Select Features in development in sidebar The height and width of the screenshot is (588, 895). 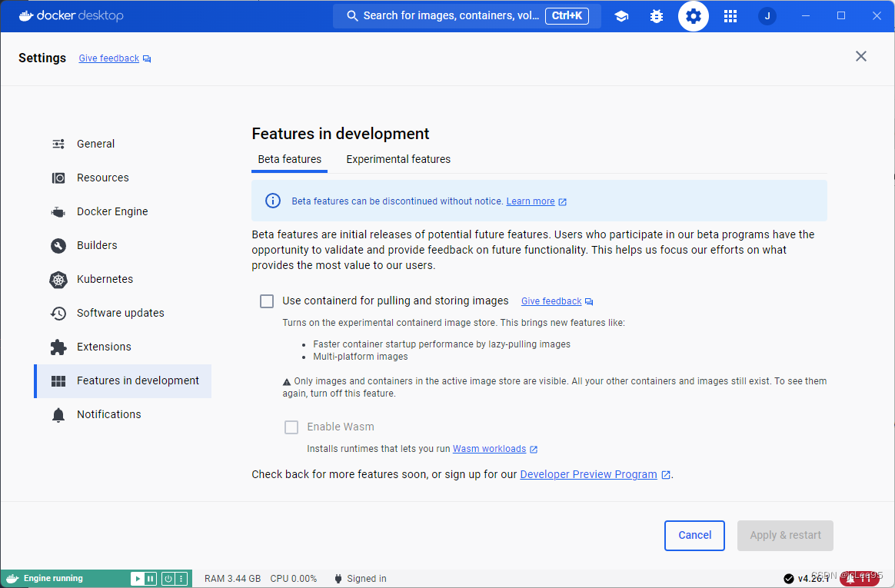(123, 381)
